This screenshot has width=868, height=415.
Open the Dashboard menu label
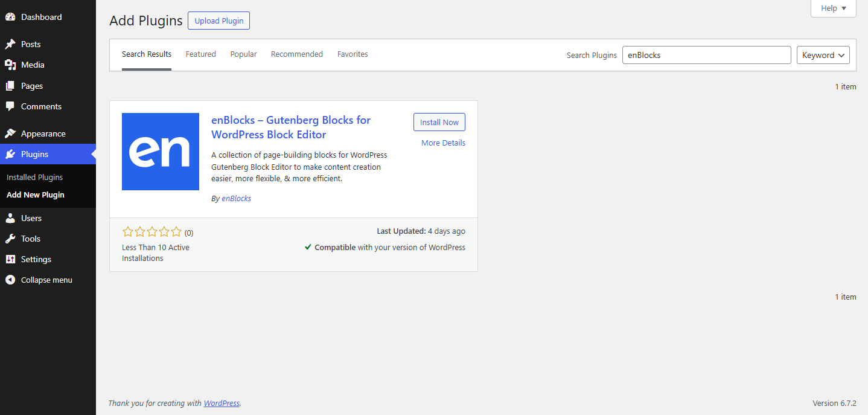coord(41,17)
